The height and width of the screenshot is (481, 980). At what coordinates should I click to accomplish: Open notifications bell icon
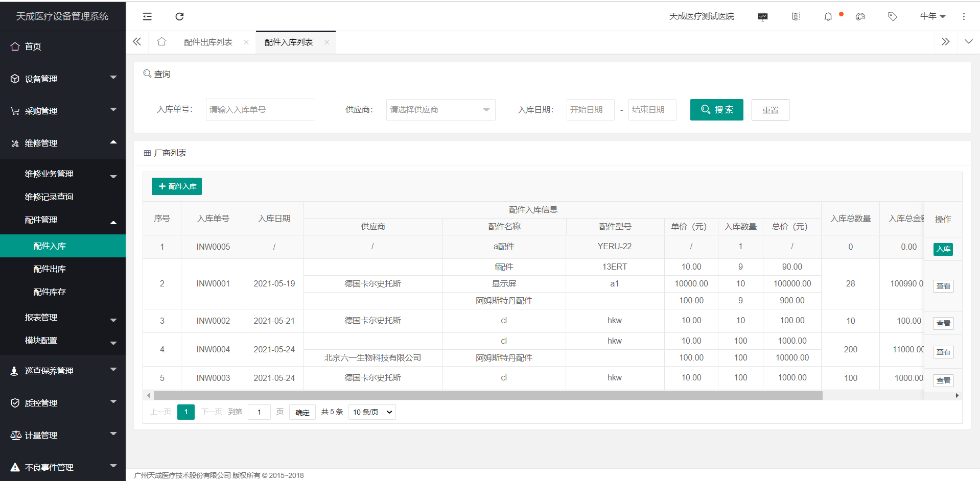[828, 16]
